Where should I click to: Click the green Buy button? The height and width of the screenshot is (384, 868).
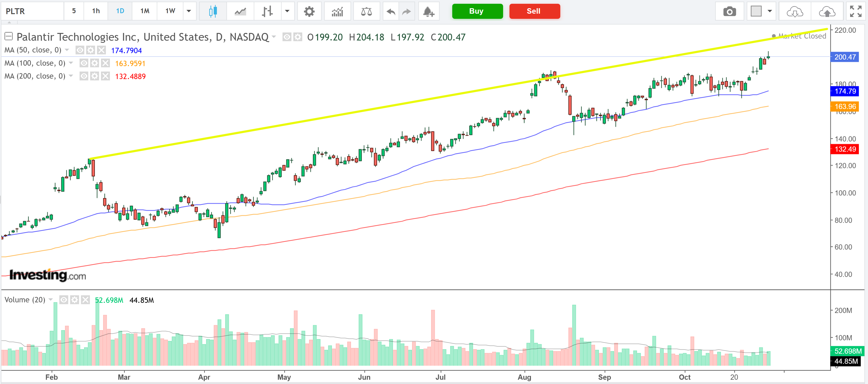477,11
